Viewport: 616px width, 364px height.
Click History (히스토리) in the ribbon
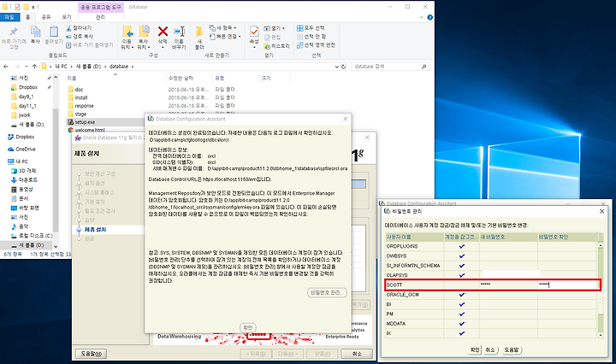(276, 46)
